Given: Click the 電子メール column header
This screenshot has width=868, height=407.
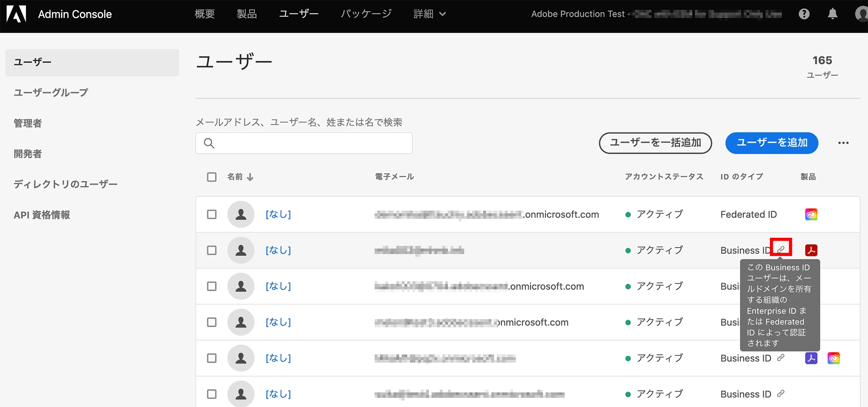Looking at the screenshot, I should point(395,177).
